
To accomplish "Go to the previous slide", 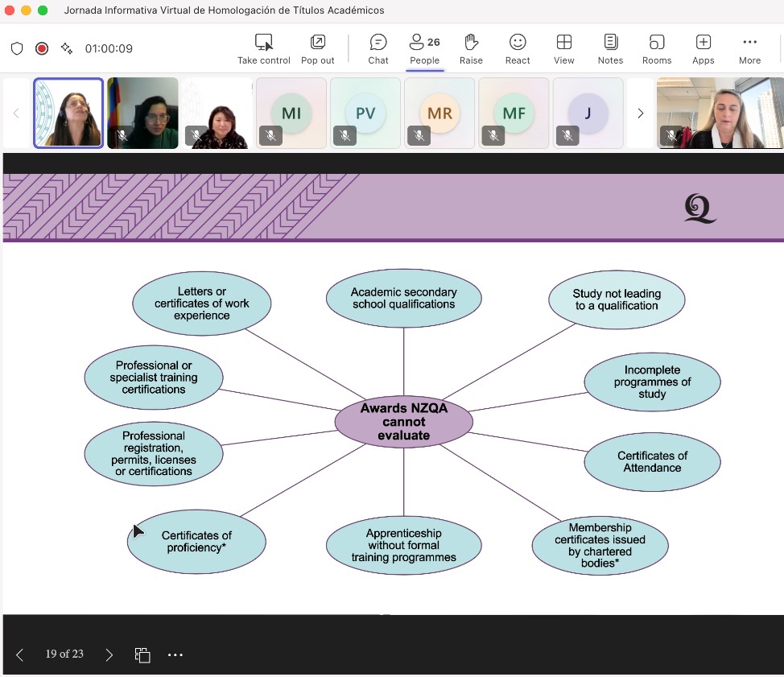I will pyautogui.click(x=20, y=654).
